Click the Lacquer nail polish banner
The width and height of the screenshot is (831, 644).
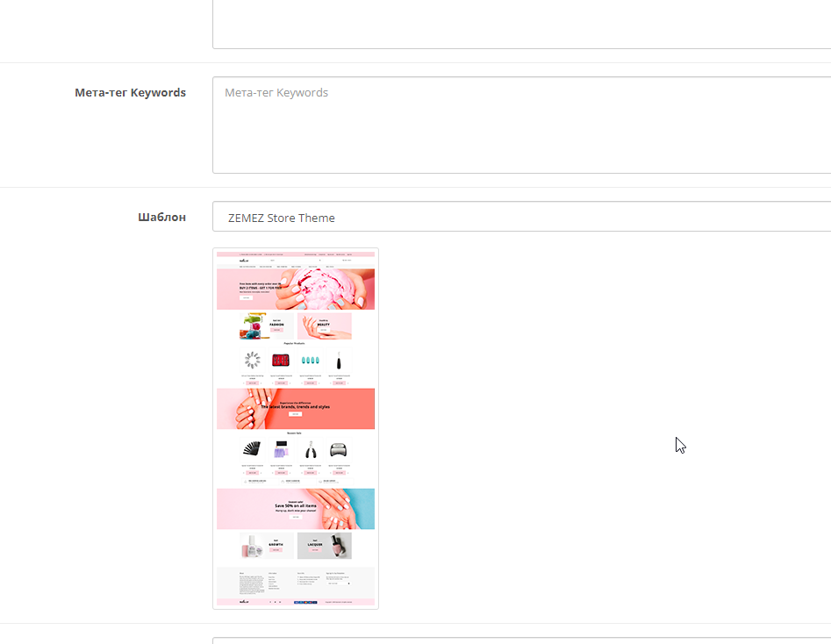coord(324,546)
